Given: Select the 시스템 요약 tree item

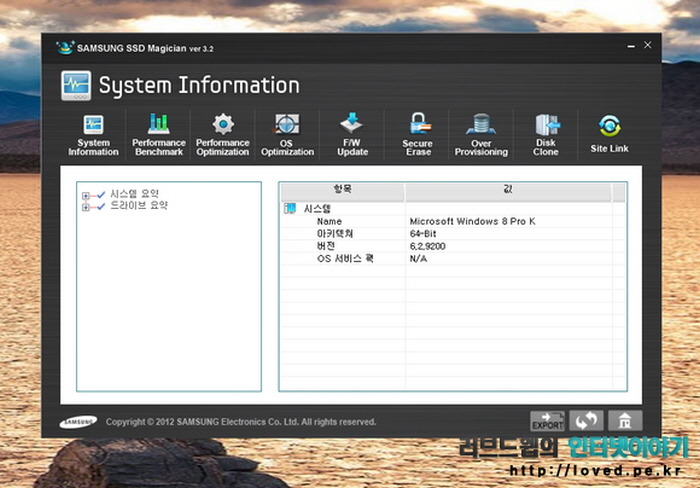Looking at the screenshot, I should 134,194.
